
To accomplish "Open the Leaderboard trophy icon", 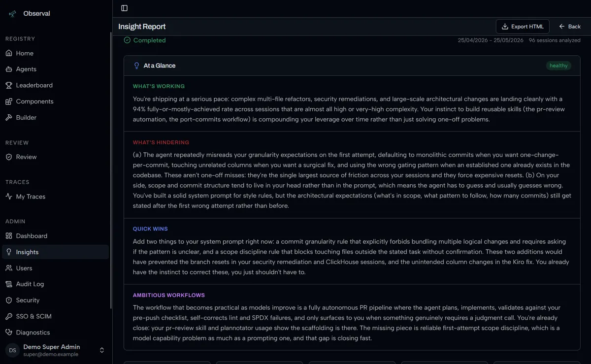I will (9, 85).
